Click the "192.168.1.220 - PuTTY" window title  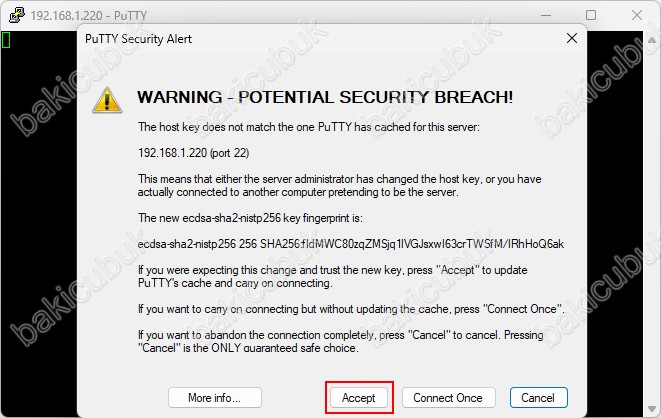point(89,16)
